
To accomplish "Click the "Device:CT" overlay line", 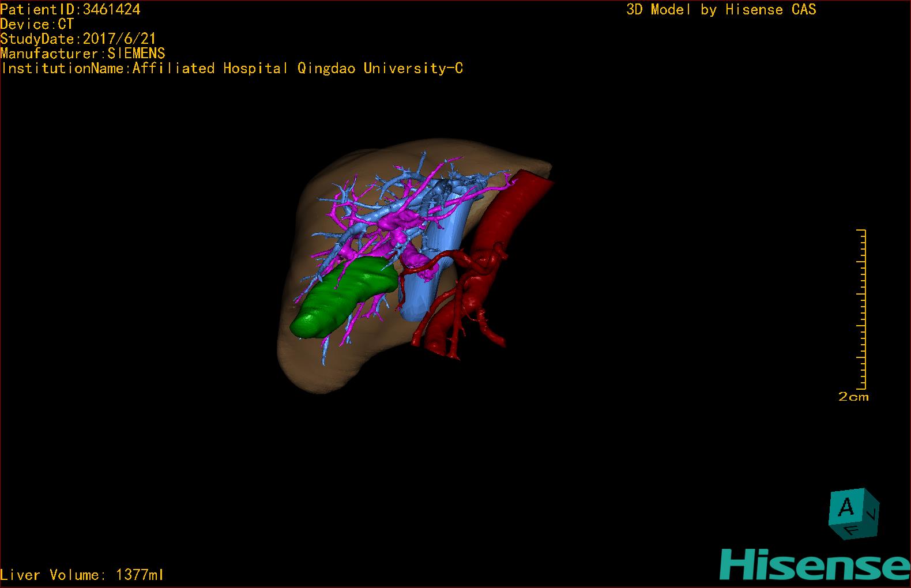I will [x=37, y=24].
